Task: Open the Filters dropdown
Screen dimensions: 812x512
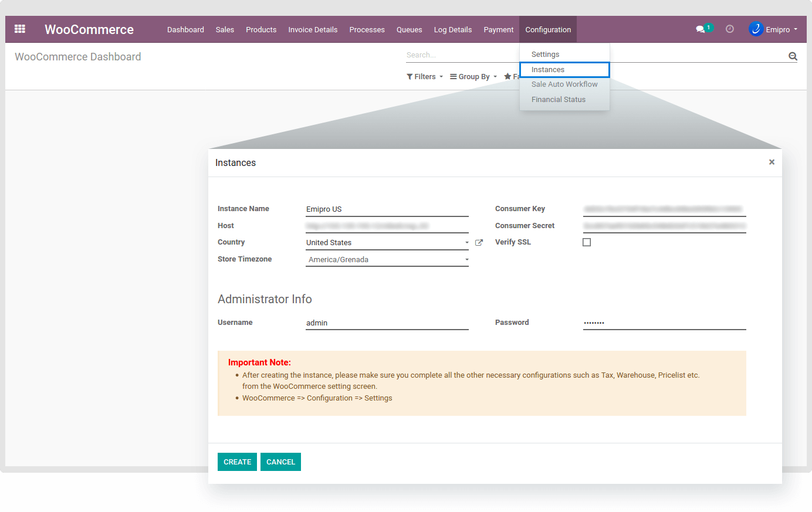Action: tap(425, 77)
